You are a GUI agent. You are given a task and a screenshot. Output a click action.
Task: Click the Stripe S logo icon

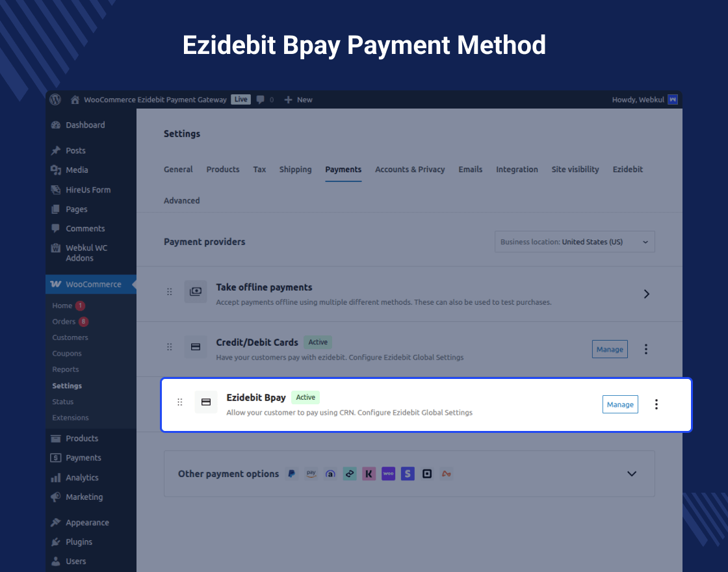point(408,474)
